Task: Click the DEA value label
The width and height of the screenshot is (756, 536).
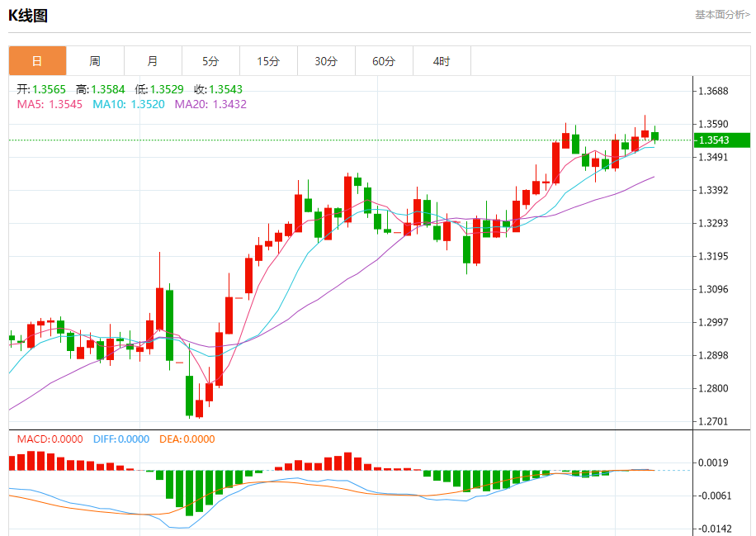Action: click(187, 439)
